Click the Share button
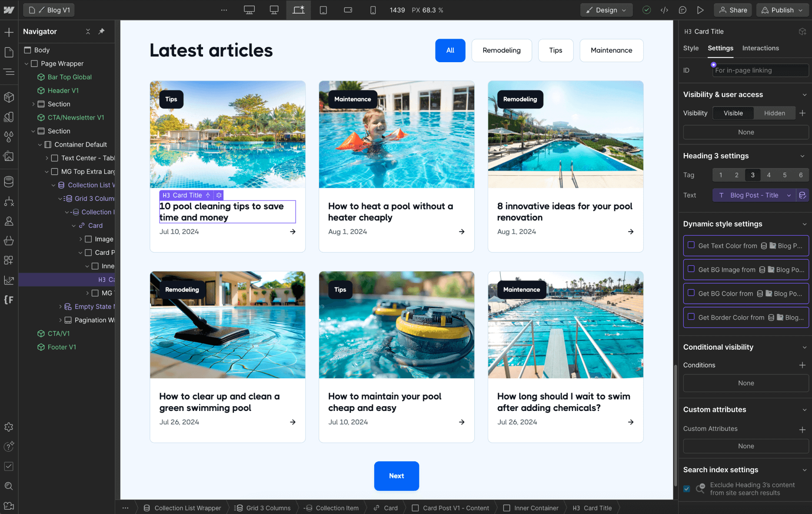Viewport: 812px width, 514px height. coord(733,10)
